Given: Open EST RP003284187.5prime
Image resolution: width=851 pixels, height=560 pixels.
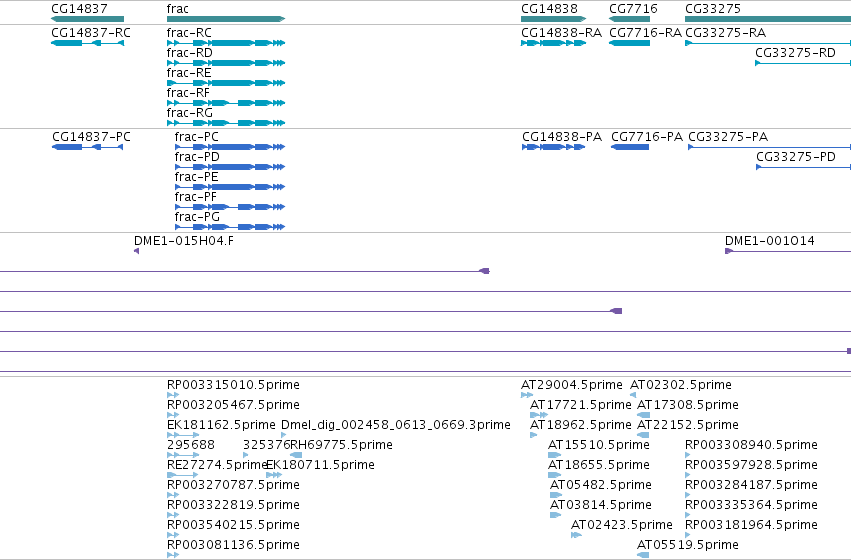Looking at the screenshot, I should (688, 495).
